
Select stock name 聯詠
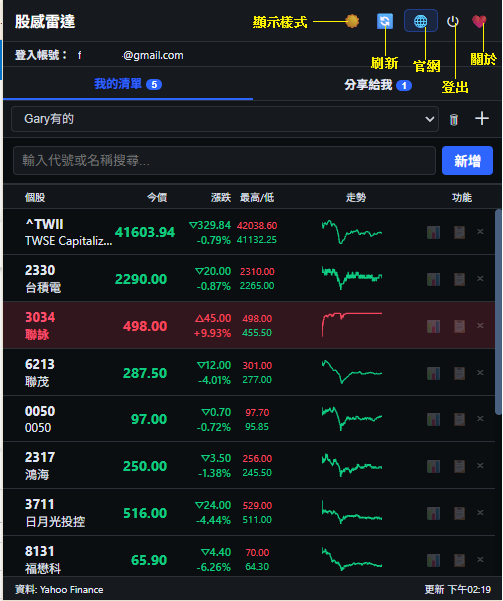pos(37,335)
